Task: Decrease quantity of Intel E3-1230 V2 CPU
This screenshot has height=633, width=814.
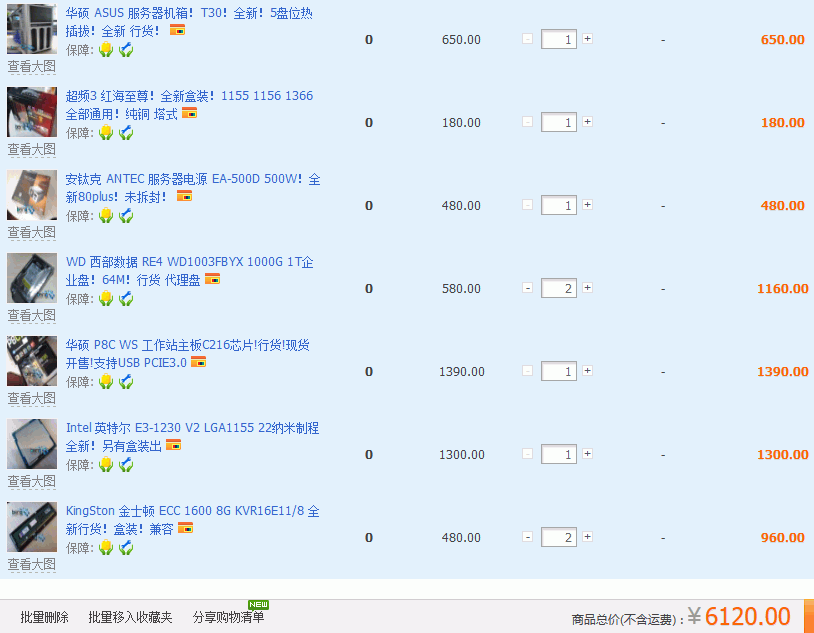Action: [x=527, y=454]
